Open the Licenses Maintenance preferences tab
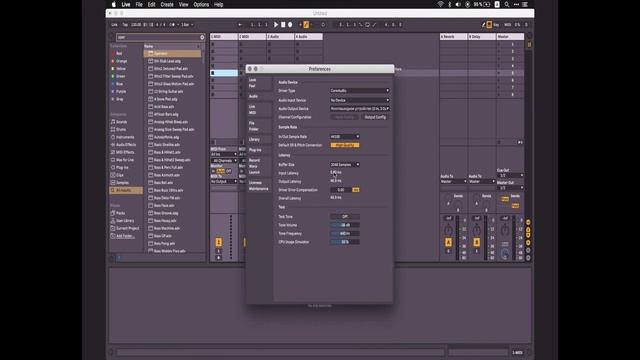Screen dimensions: 640x360 [259, 186]
